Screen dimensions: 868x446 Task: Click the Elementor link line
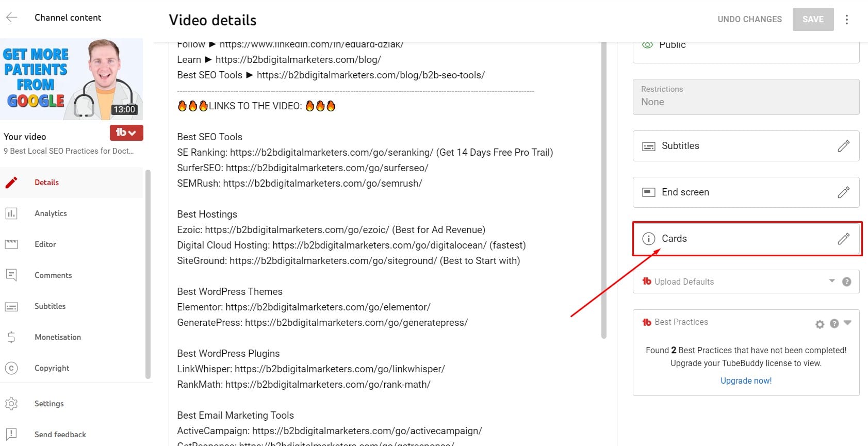[304, 307]
